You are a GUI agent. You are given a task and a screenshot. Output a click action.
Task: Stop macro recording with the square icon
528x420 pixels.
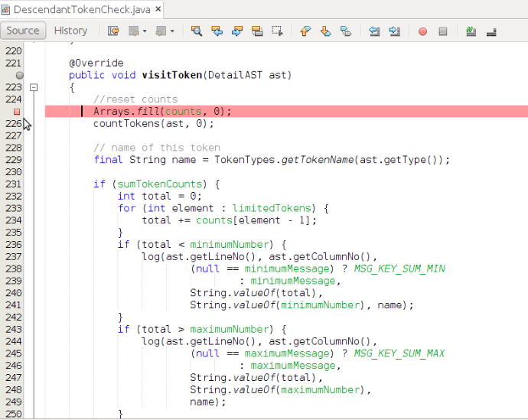(x=442, y=31)
